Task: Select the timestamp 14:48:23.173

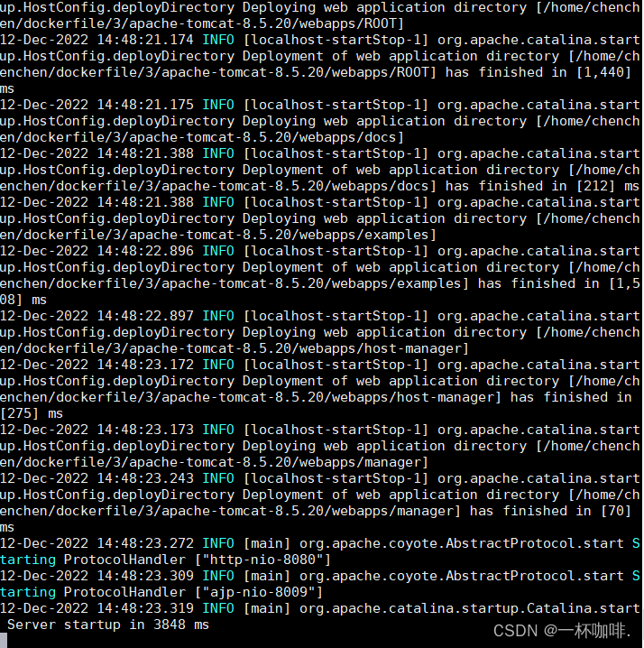Action: (x=145, y=430)
